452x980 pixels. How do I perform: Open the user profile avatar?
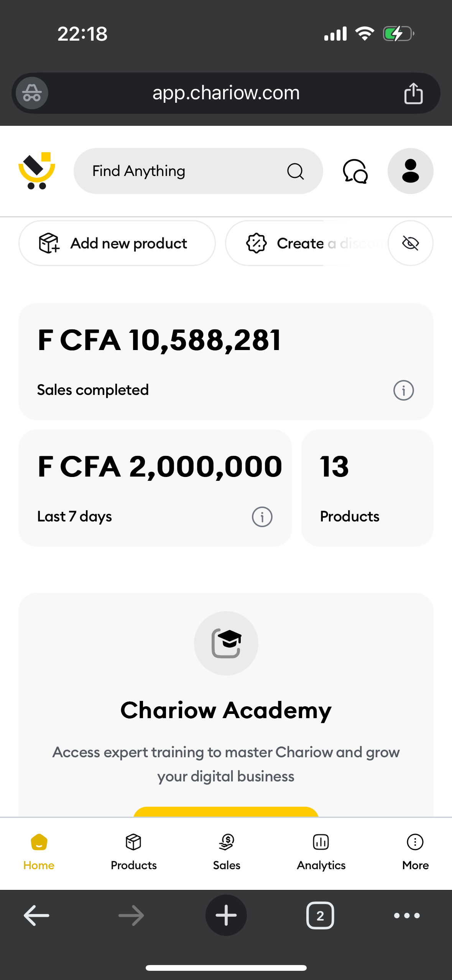(x=410, y=171)
